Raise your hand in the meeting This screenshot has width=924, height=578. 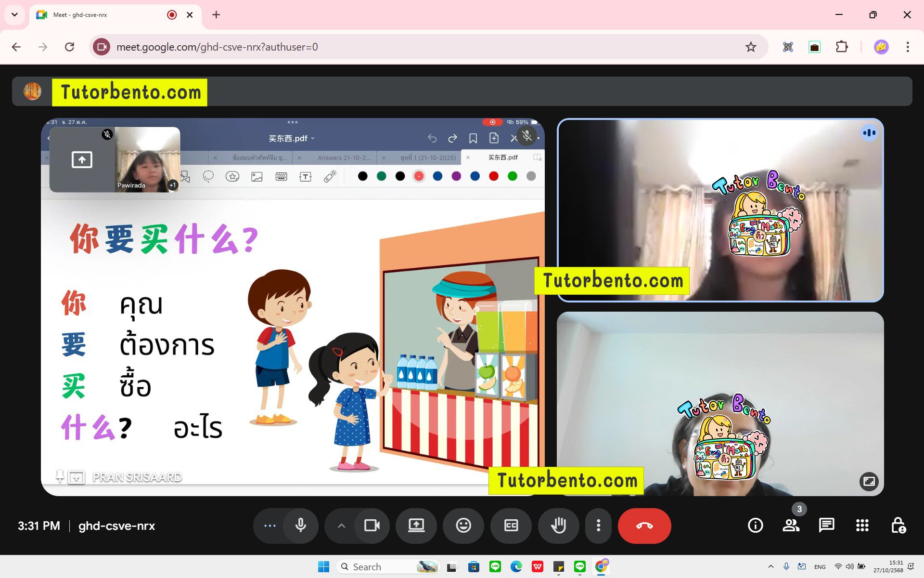coord(558,526)
